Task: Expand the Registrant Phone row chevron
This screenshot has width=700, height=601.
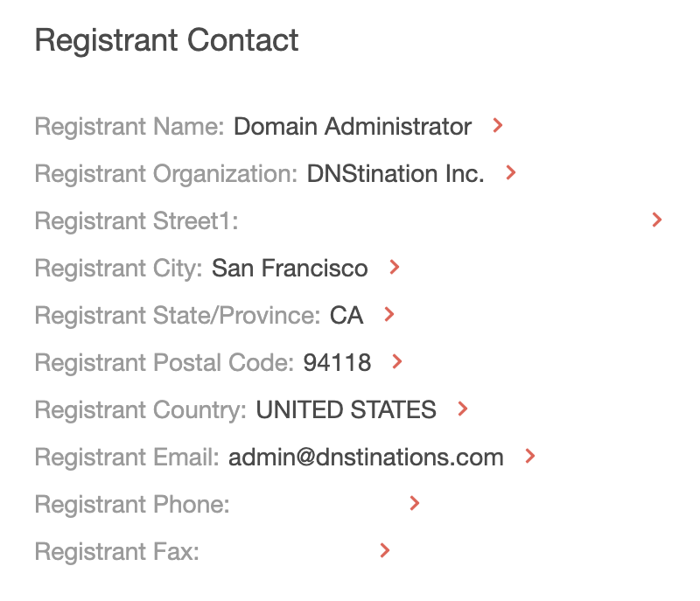Action: pos(415,504)
